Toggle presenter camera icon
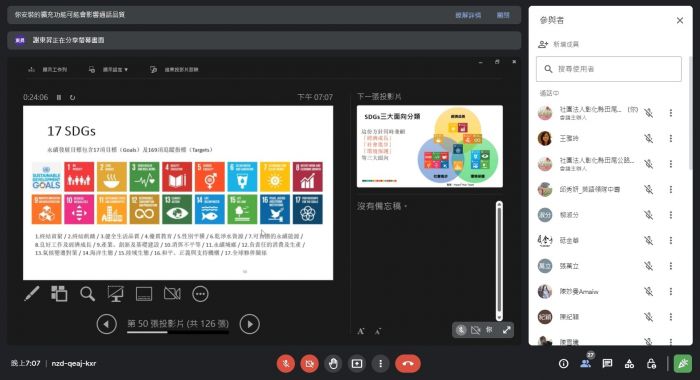 pos(172,294)
